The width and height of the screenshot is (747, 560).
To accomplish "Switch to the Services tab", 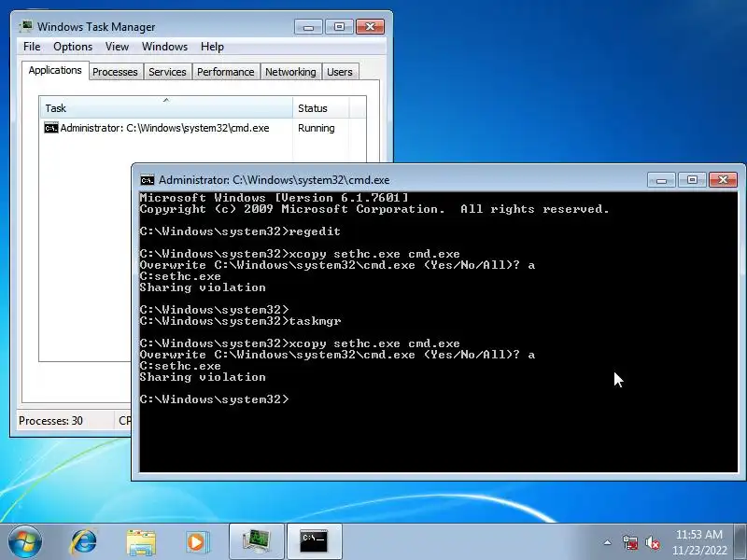I will click(x=167, y=72).
